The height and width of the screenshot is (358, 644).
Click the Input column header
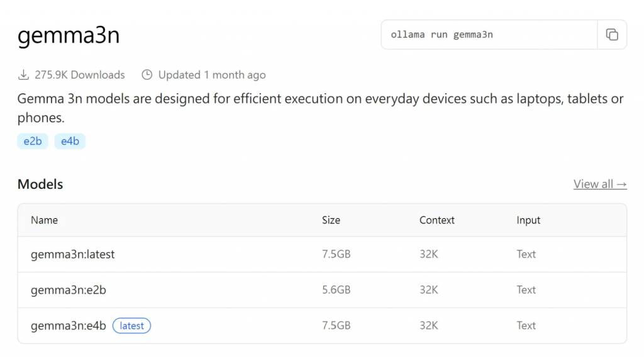click(528, 220)
